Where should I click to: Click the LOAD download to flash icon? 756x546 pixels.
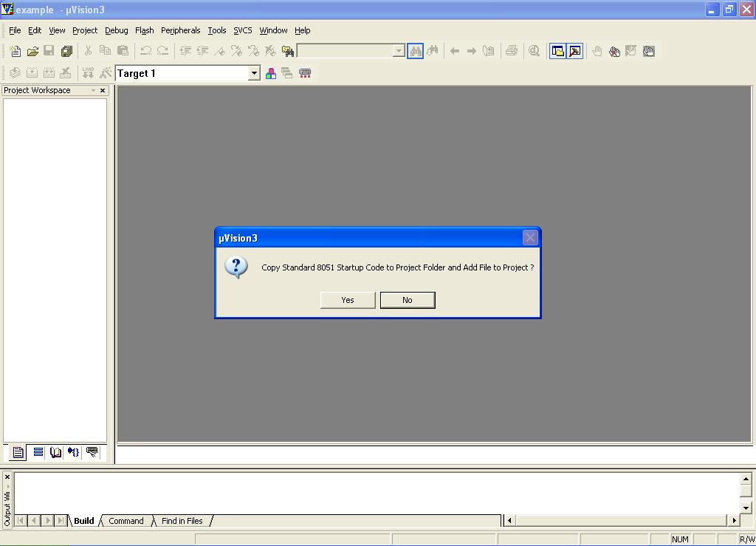[88, 73]
